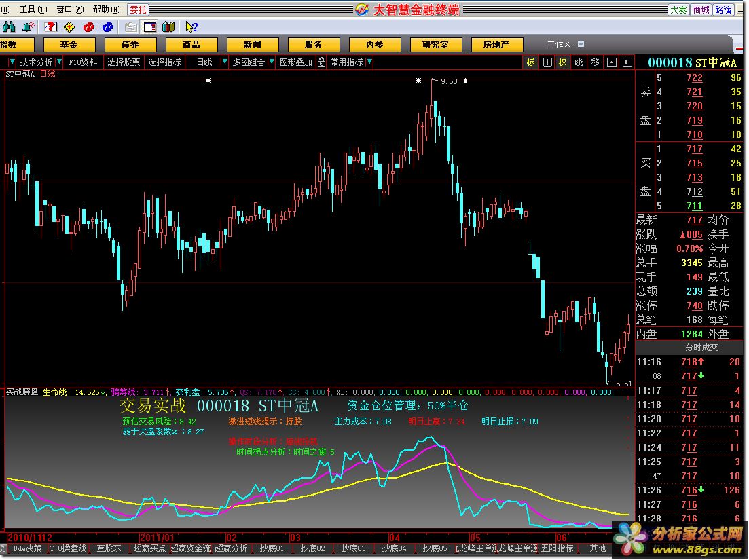This screenshot has height=560, width=749.
Task: Click the 技术分析 toolbar button
Action: click(x=36, y=62)
